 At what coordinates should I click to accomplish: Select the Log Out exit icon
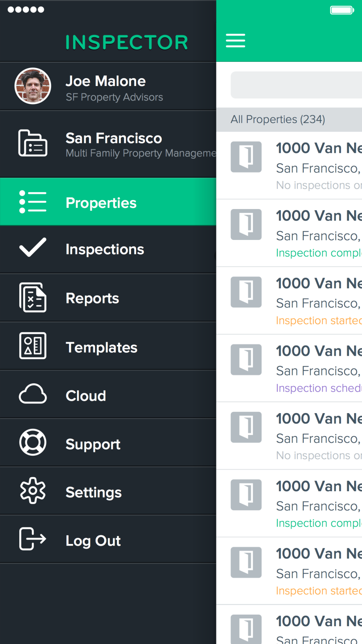click(33, 539)
